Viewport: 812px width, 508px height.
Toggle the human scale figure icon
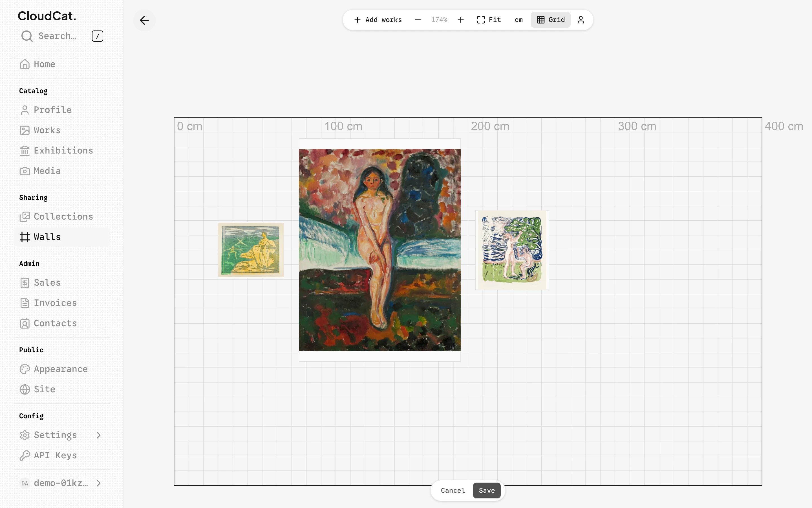click(581, 20)
